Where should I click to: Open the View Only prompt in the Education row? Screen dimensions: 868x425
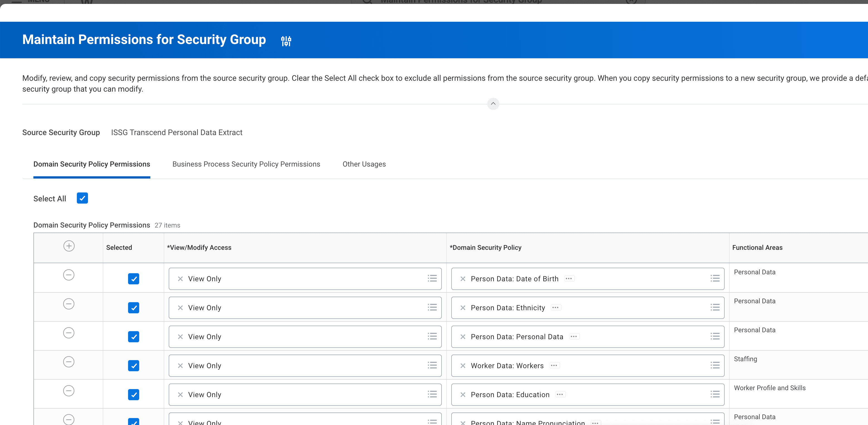pos(432,395)
